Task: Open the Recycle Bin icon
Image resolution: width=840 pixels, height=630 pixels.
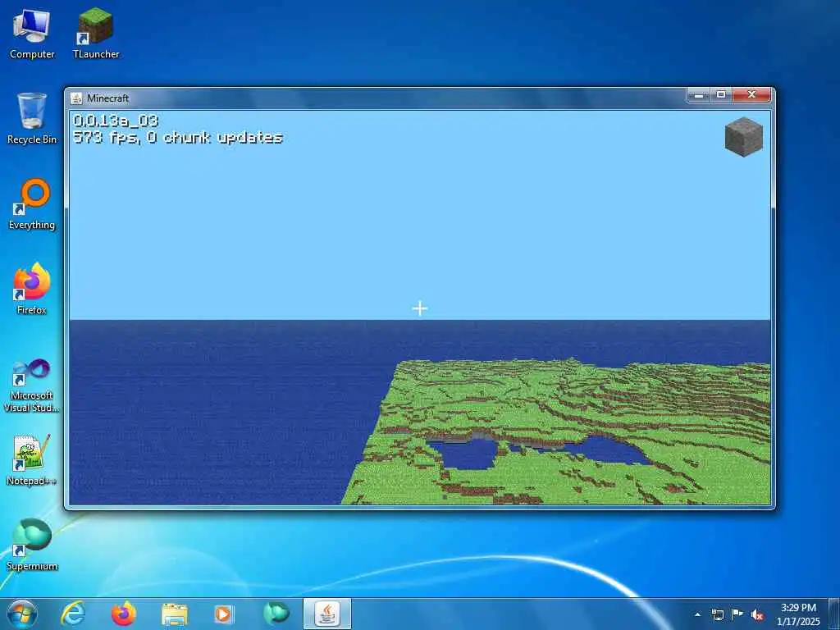Action: [32, 118]
